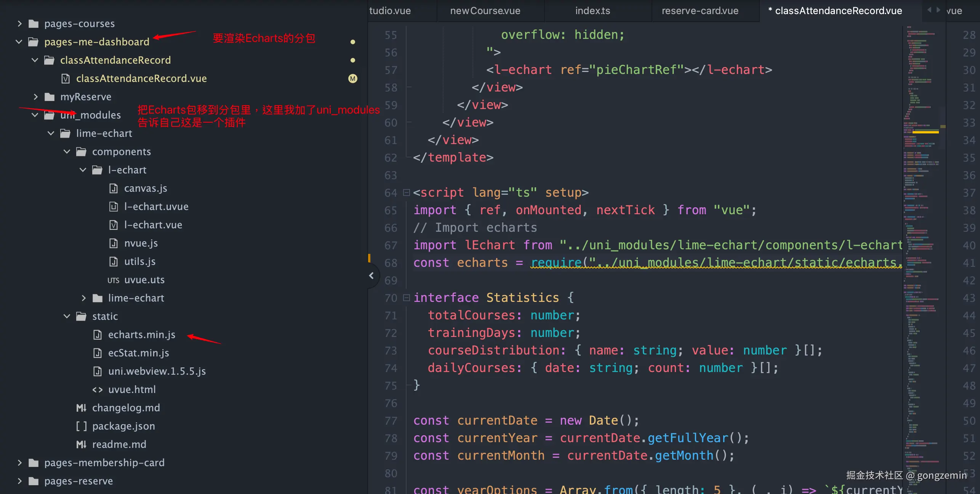Switch to the newCourse.vue tab
The image size is (980, 494).
(x=485, y=11)
